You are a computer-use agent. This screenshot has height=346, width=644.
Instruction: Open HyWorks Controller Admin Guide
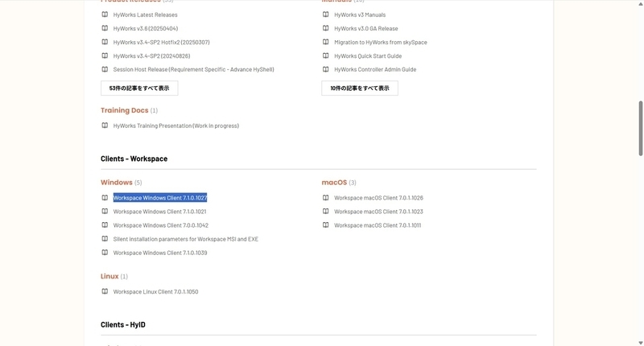(375, 69)
